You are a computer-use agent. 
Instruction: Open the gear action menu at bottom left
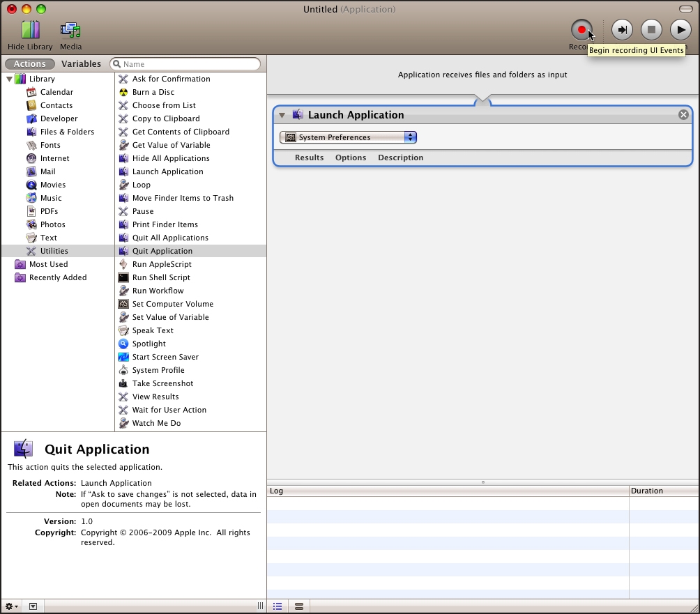pos(12,607)
